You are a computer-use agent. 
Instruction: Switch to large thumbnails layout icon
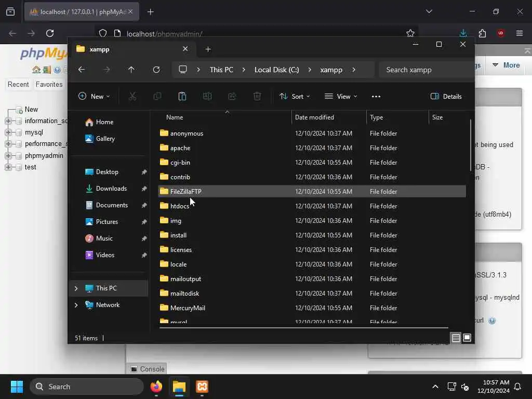pyautogui.click(x=467, y=338)
